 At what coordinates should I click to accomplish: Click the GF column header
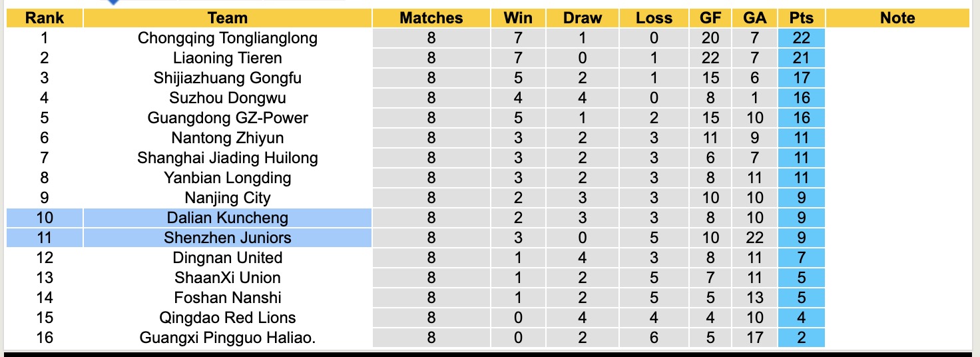click(710, 18)
